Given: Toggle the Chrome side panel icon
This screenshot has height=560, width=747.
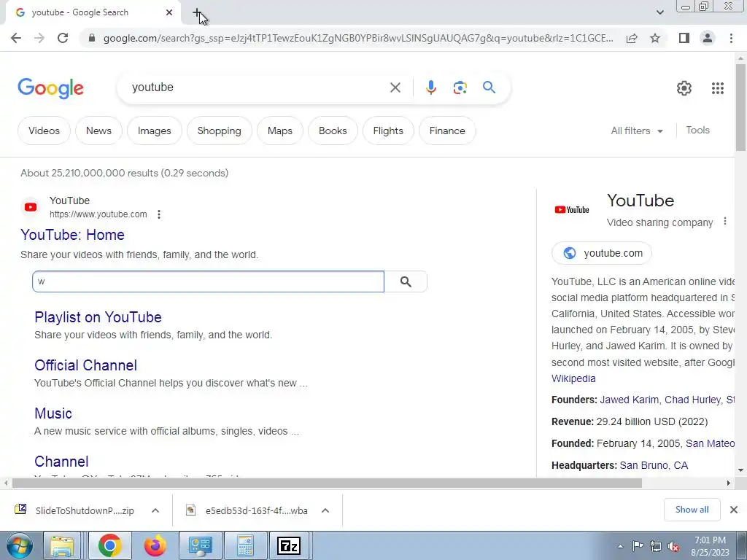Looking at the screenshot, I should [684, 38].
